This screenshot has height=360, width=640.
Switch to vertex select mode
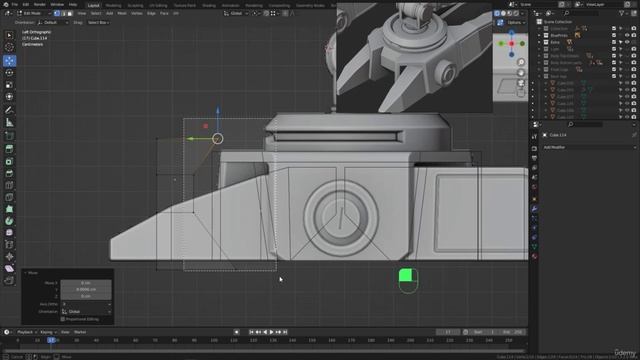click(x=57, y=13)
